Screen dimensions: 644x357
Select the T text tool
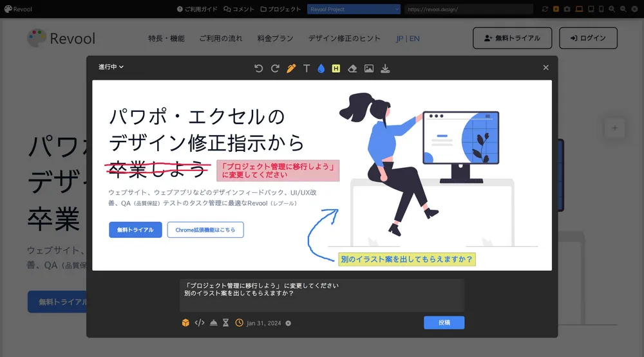[307, 69]
